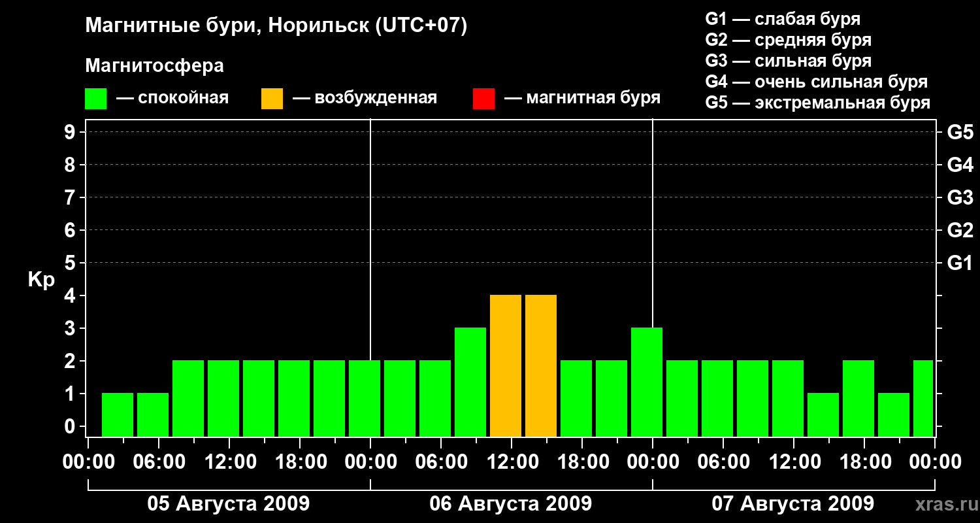Viewport: 980px width, 523px height.
Task: Pick the Kp 3 bar crossing midnight into 07 Августа
Action: (647, 382)
